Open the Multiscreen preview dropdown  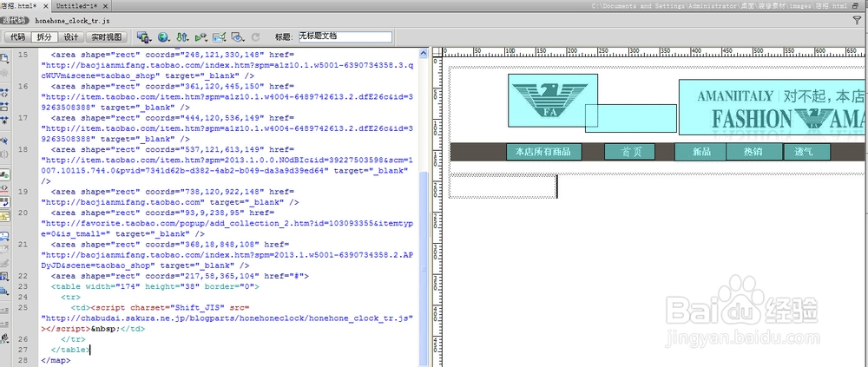tap(144, 37)
